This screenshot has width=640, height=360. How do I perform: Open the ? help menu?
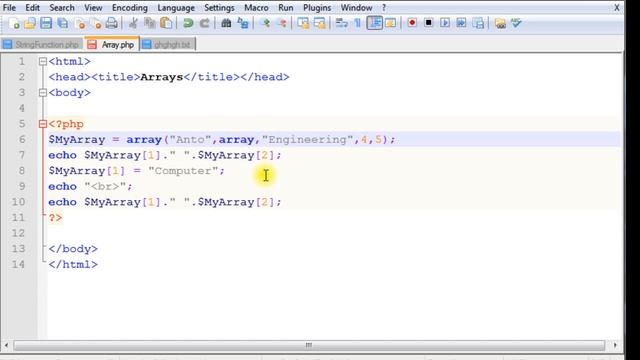tap(384, 8)
